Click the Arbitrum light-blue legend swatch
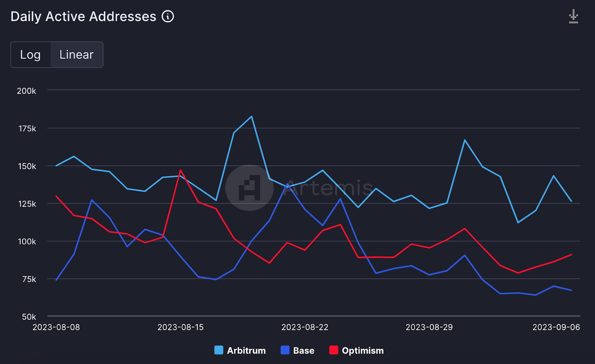595x364 pixels. click(x=219, y=350)
